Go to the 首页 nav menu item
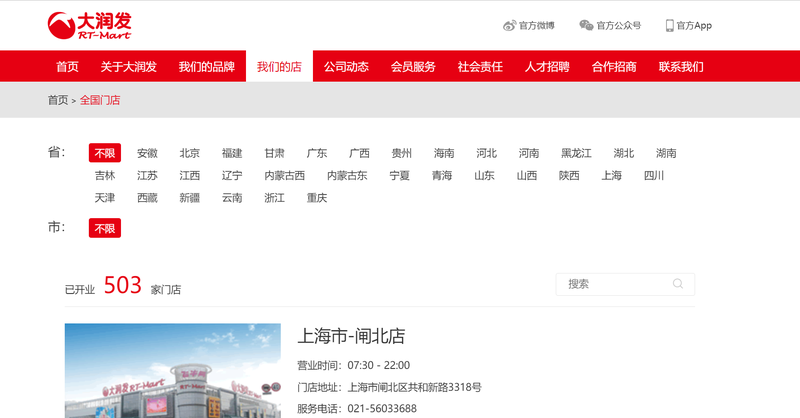The height and width of the screenshot is (418, 800). coord(67,67)
